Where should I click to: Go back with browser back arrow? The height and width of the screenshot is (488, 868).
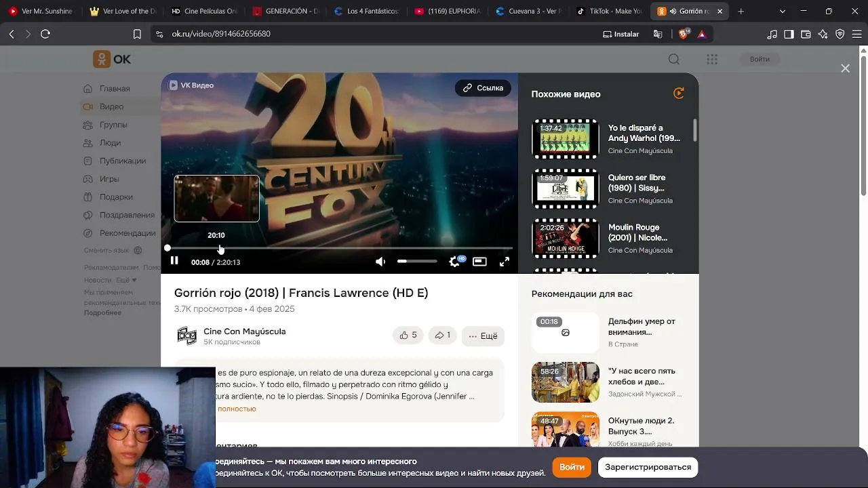point(12,34)
